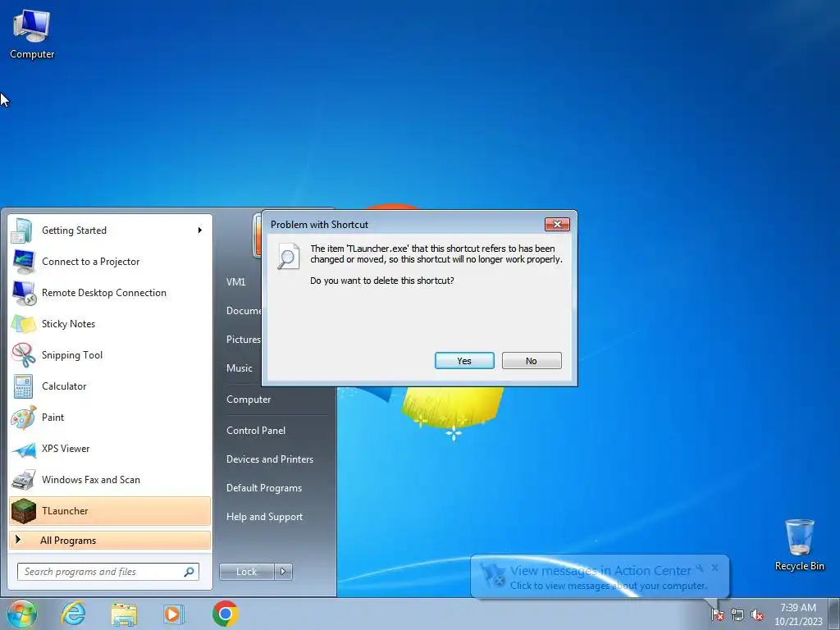Click the network tray icon

pos(737,614)
